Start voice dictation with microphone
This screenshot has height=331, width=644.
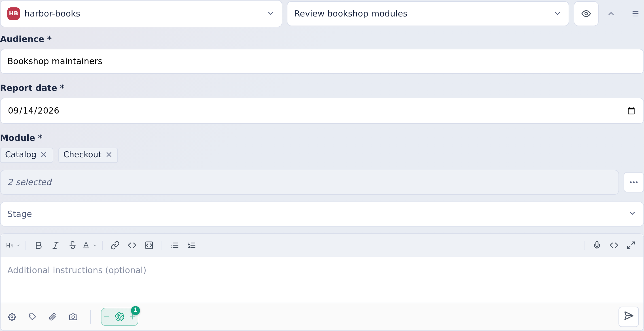[x=597, y=245]
